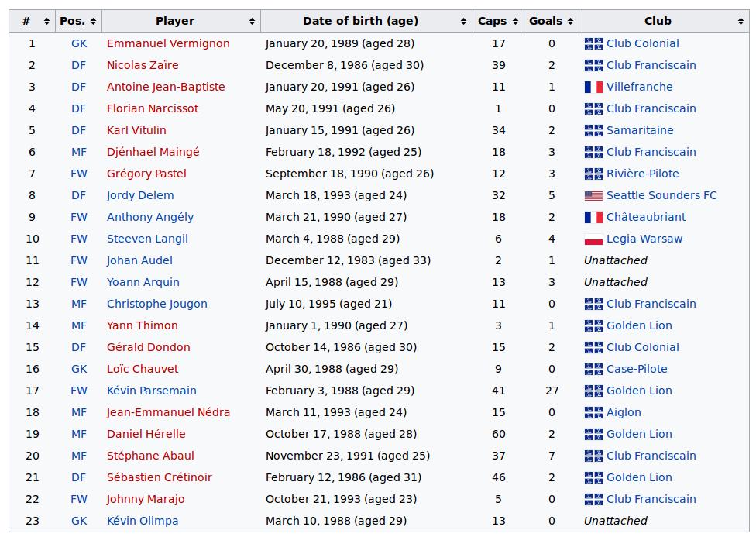This screenshot has width=756, height=537.
Task: Sort table by Caps column arrows
Action: tap(515, 21)
